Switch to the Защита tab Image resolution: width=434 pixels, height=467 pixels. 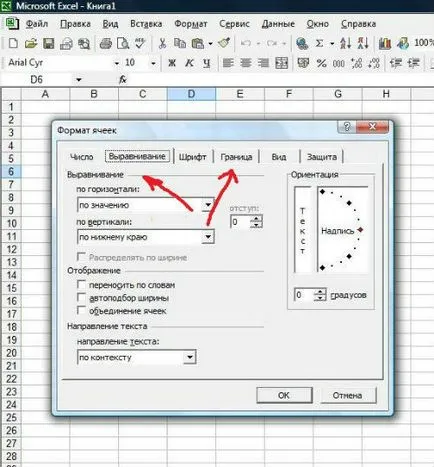[x=322, y=157]
